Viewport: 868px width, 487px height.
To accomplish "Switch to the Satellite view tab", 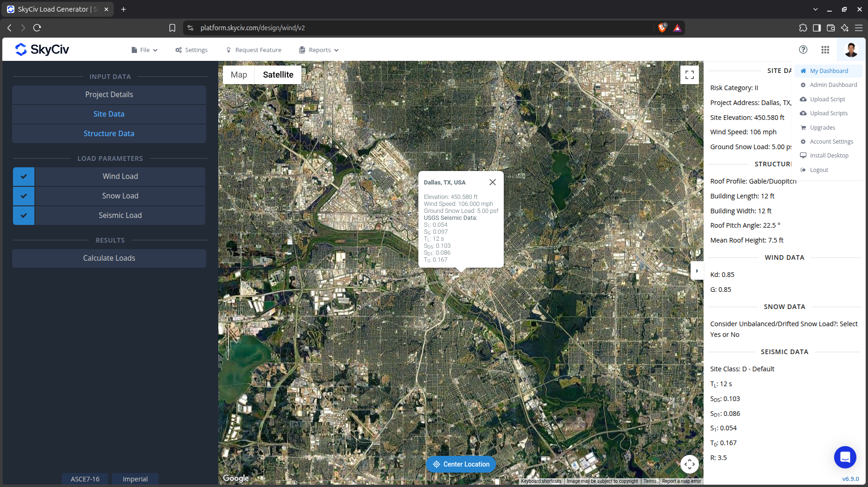I will click(278, 75).
